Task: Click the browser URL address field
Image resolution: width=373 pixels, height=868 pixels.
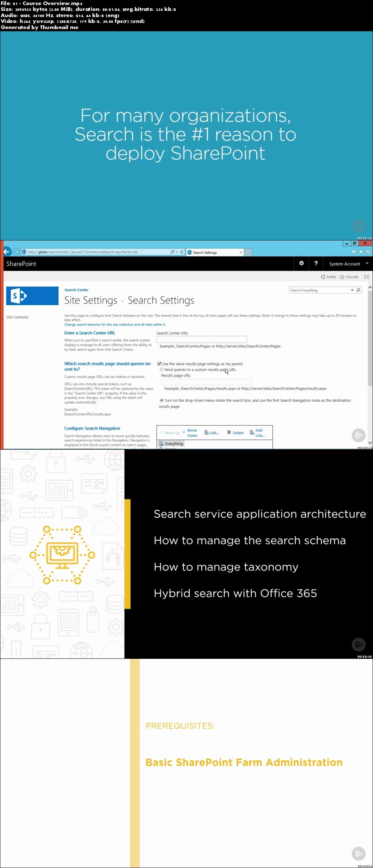Action: (x=98, y=252)
